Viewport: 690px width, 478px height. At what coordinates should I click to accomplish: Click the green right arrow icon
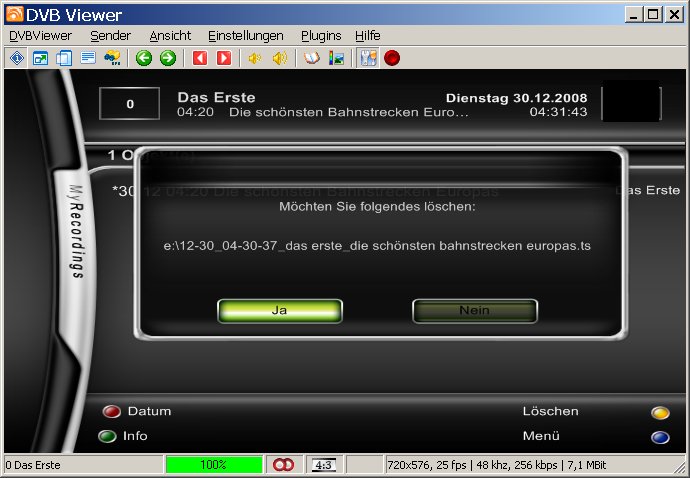click(168, 58)
